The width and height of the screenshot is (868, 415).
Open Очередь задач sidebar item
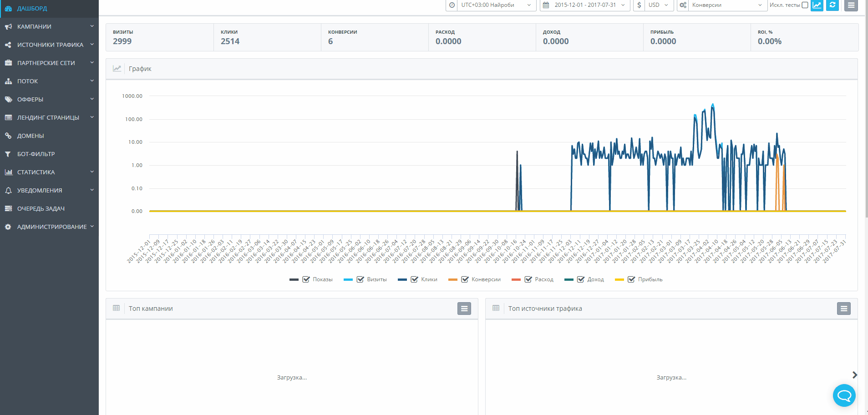tap(49, 208)
